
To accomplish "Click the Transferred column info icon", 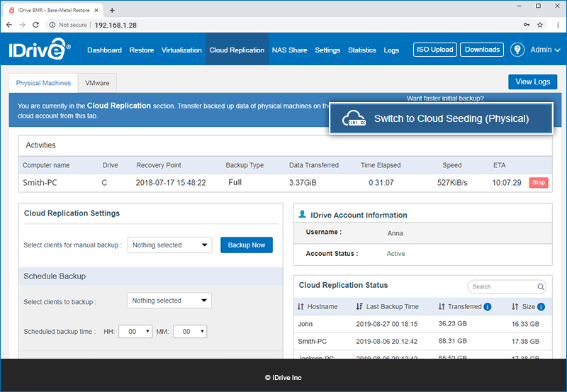I will click(487, 307).
